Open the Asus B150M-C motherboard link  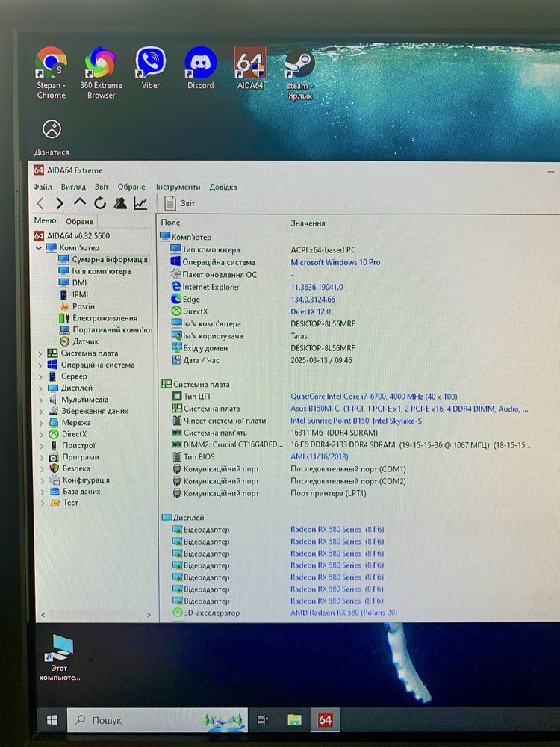click(409, 409)
